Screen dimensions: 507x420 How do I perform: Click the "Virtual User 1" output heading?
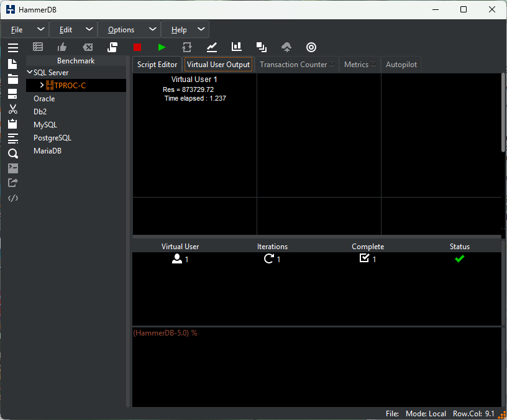(x=194, y=79)
